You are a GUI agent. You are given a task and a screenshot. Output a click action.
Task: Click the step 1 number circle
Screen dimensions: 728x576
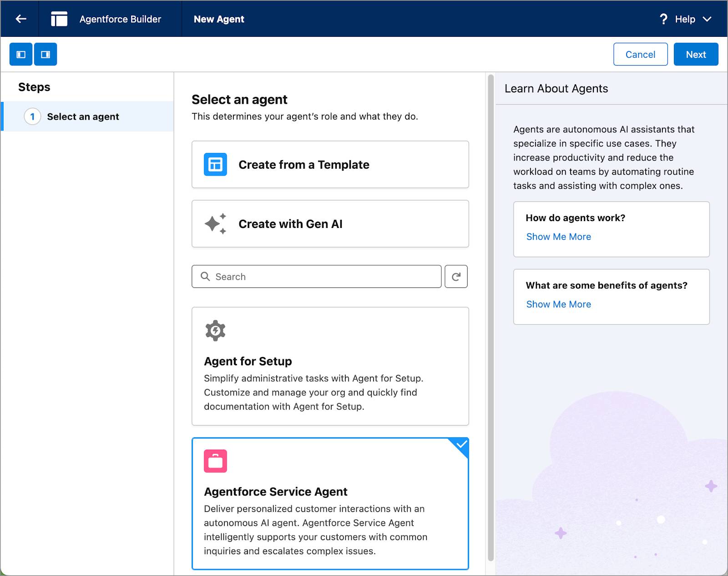coord(32,116)
